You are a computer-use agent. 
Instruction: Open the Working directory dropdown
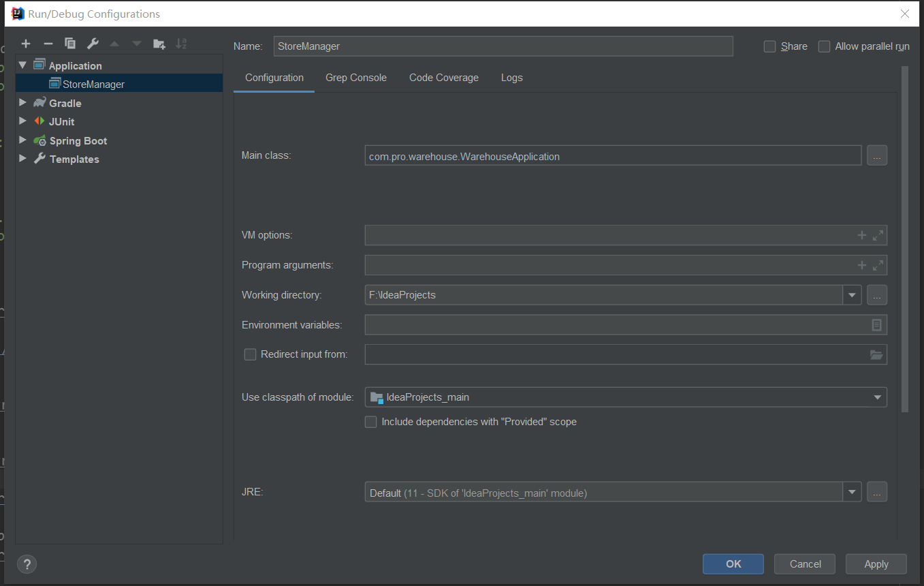[x=852, y=295]
